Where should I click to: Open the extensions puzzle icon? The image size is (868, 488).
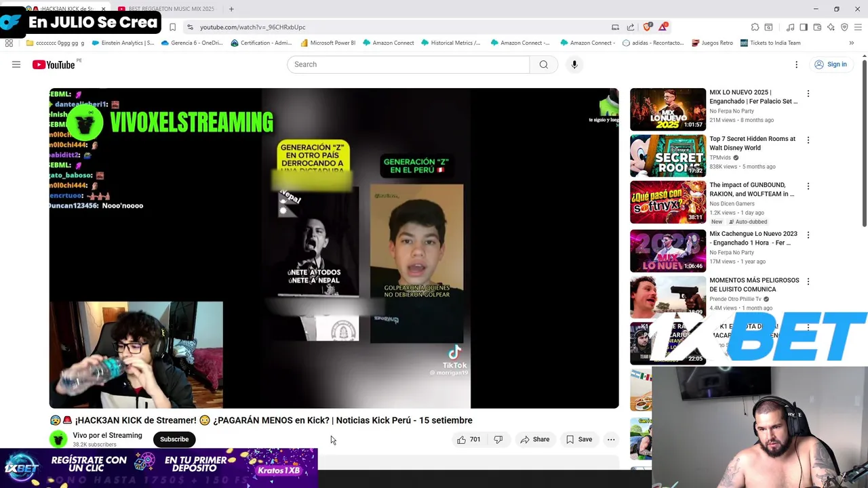(755, 27)
